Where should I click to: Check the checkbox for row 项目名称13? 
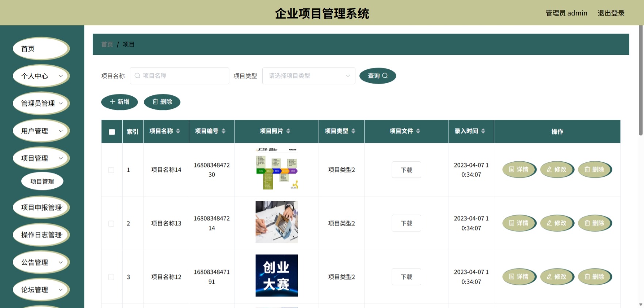click(111, 223)
